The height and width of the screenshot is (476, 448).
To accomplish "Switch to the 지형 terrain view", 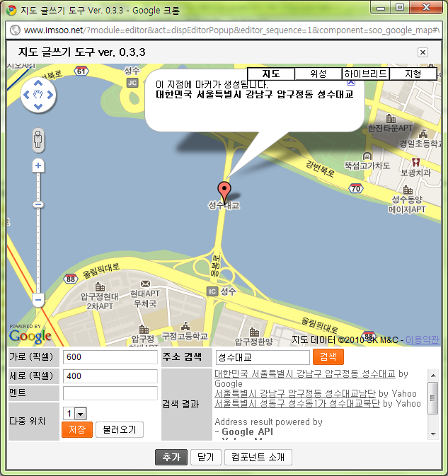I will pos(413,74).
